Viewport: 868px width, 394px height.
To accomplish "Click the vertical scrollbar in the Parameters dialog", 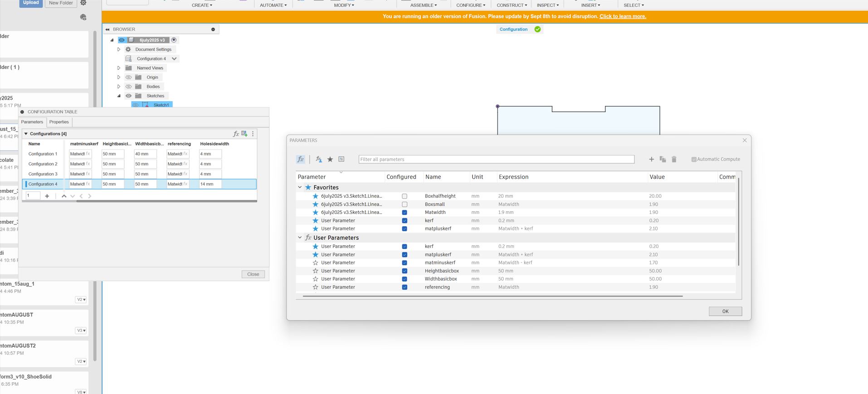I will pyautogui.click(x=739, y=222).
